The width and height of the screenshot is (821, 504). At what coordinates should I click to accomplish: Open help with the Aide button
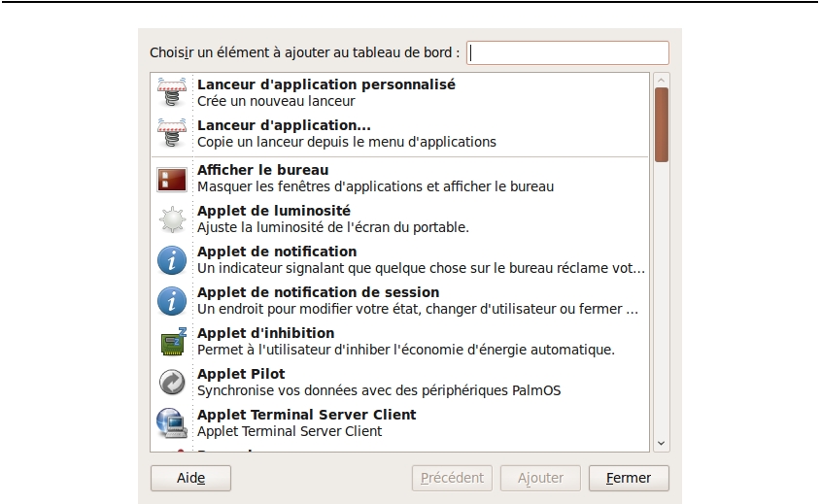190,478
